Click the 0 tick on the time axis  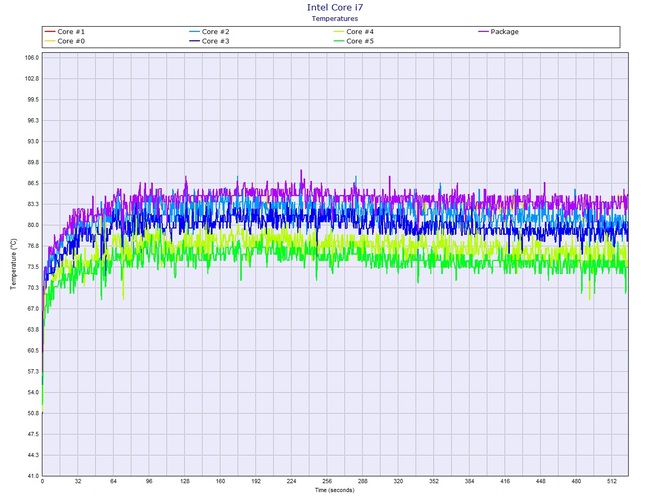coord(42,482)
